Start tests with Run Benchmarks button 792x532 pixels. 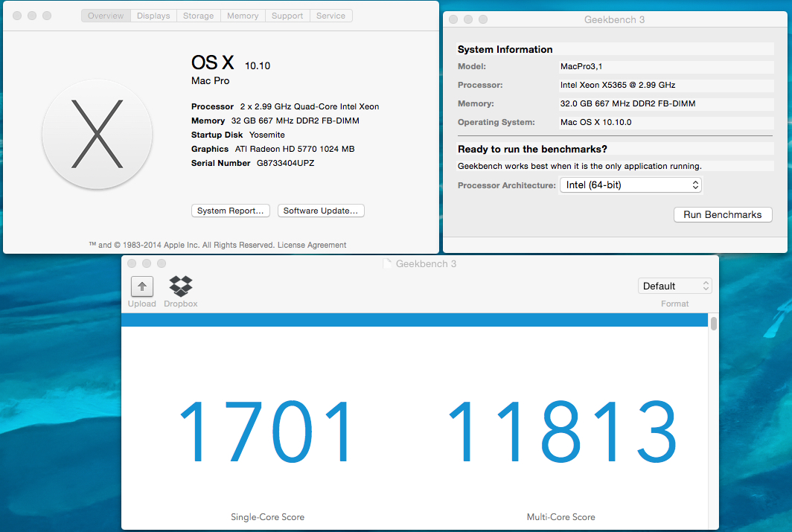coord(722,214)
